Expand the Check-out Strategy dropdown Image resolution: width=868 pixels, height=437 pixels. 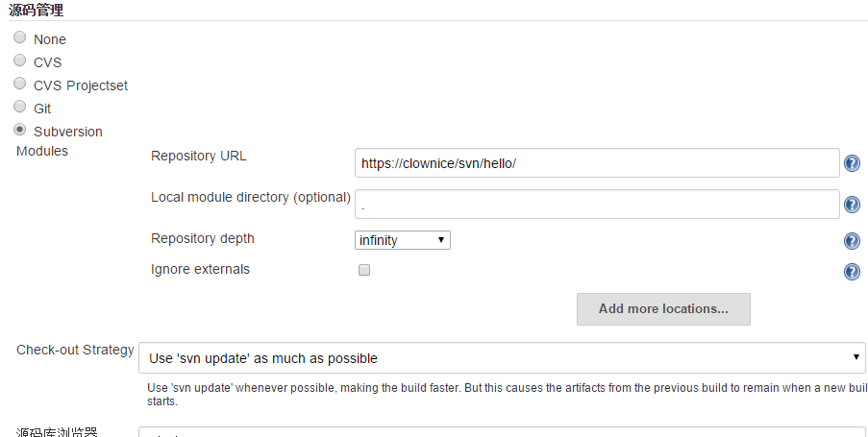point(502,358)
